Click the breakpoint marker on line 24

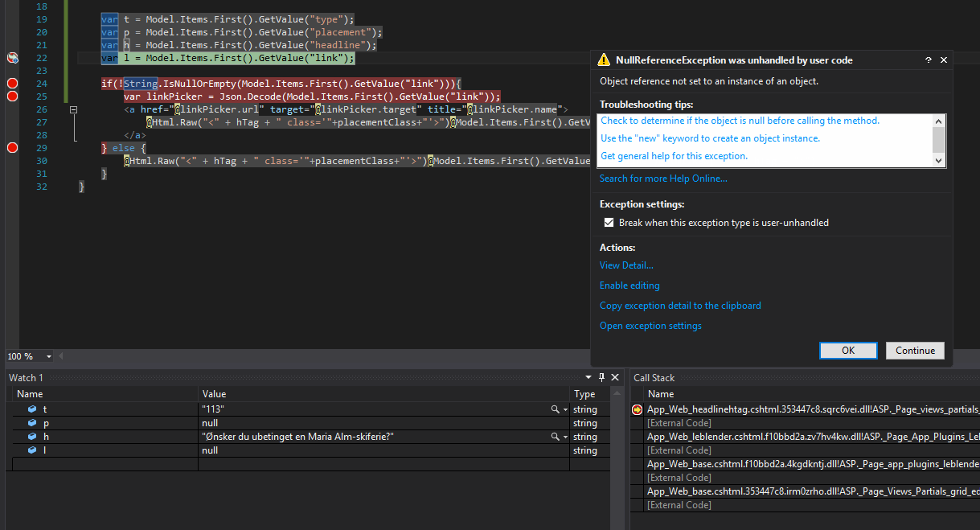(12, 84)
